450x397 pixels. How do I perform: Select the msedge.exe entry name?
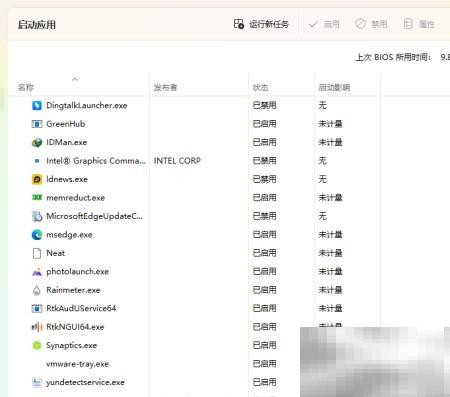69,235
